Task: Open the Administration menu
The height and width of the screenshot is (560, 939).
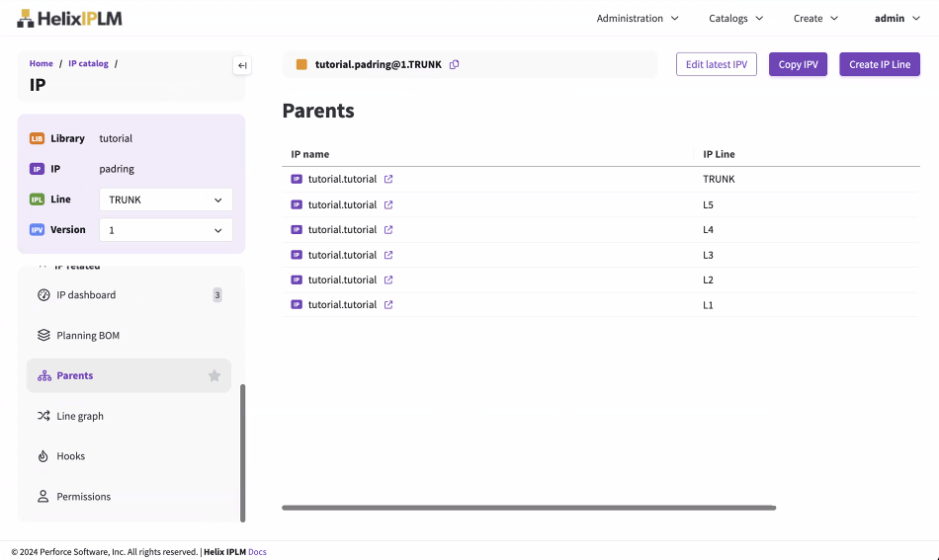Action: click(638, 18)
